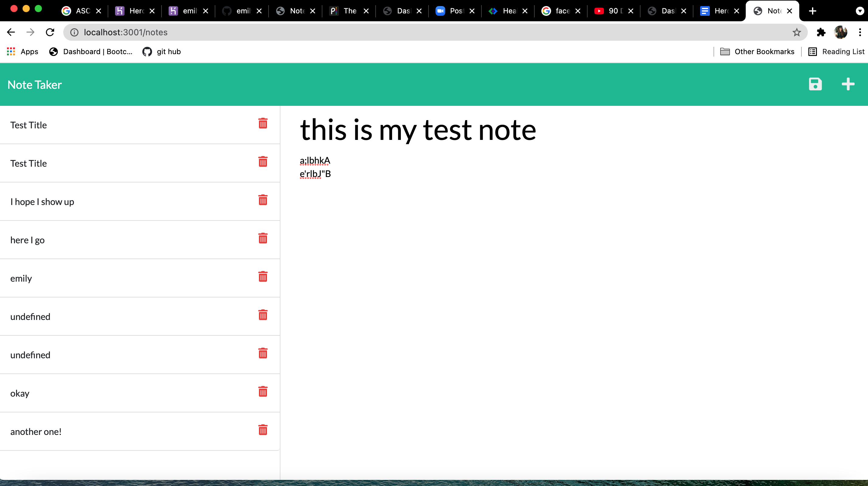Expand the tab search dropdown arrow
This screenshot has width=868, height=486.
tap(859, 11)
